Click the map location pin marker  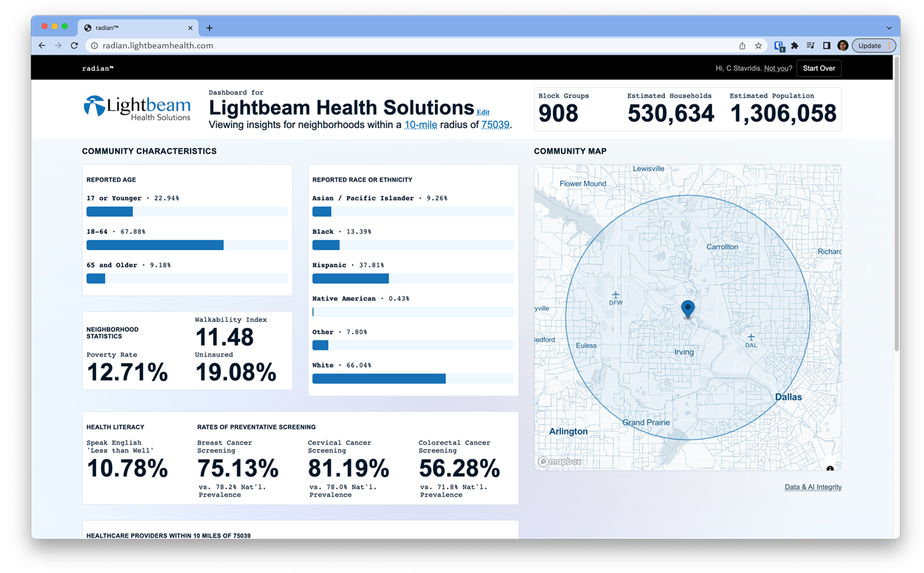[x=687, y=308]
